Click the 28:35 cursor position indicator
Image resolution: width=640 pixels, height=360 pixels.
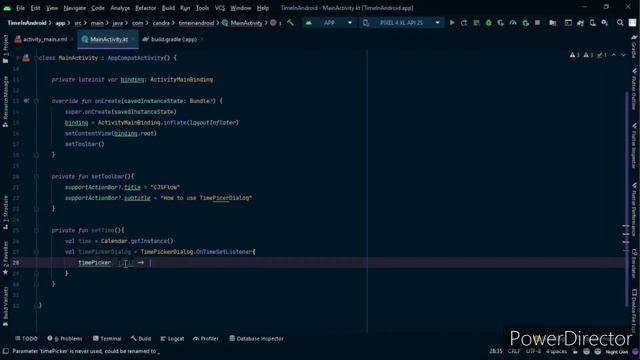(496, 351)
